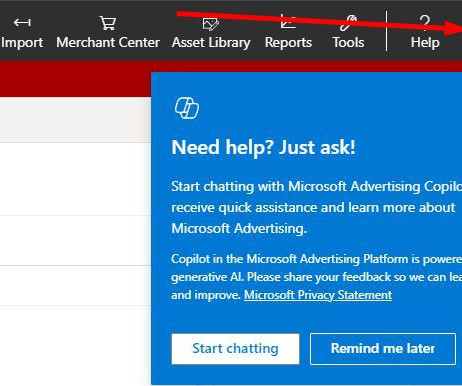Click the Start chatting button
This screenshot has height=386, width=462.
pyautogui.click(x=235, y=349)
